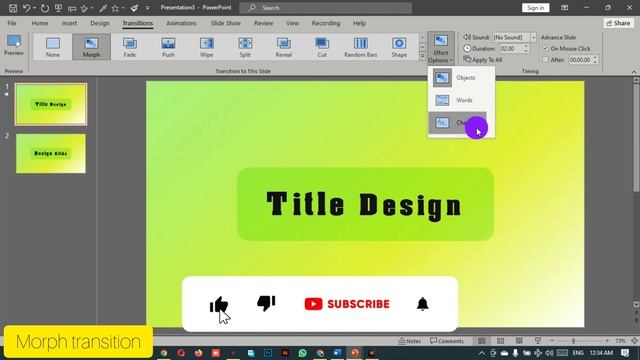Start Slide Show from status bar icon
640x360 pixels.
(538, 341)
